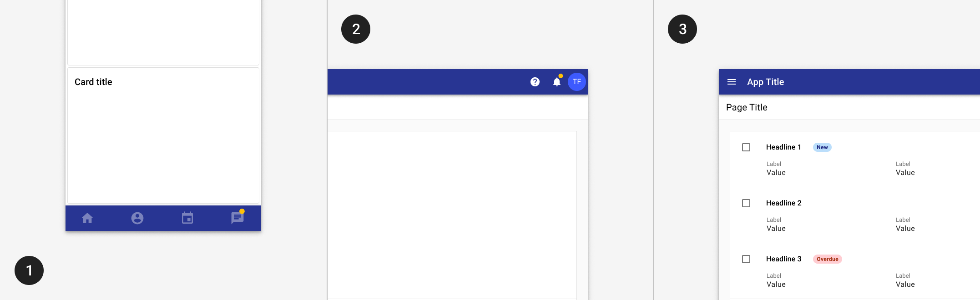Select the Headline 3 list item text
The height and width of the screenshot is (300, 980).
click(x=784, y=259)
